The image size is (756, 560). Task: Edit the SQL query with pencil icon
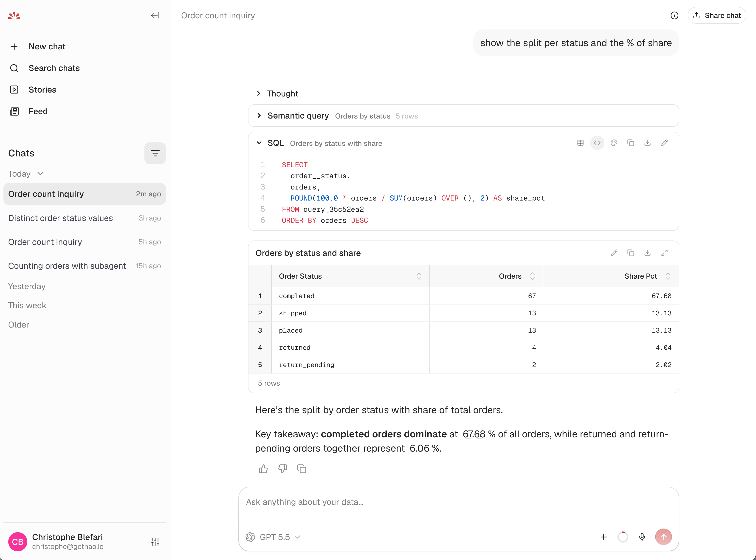pyautogui.click(x=665, y=143)
